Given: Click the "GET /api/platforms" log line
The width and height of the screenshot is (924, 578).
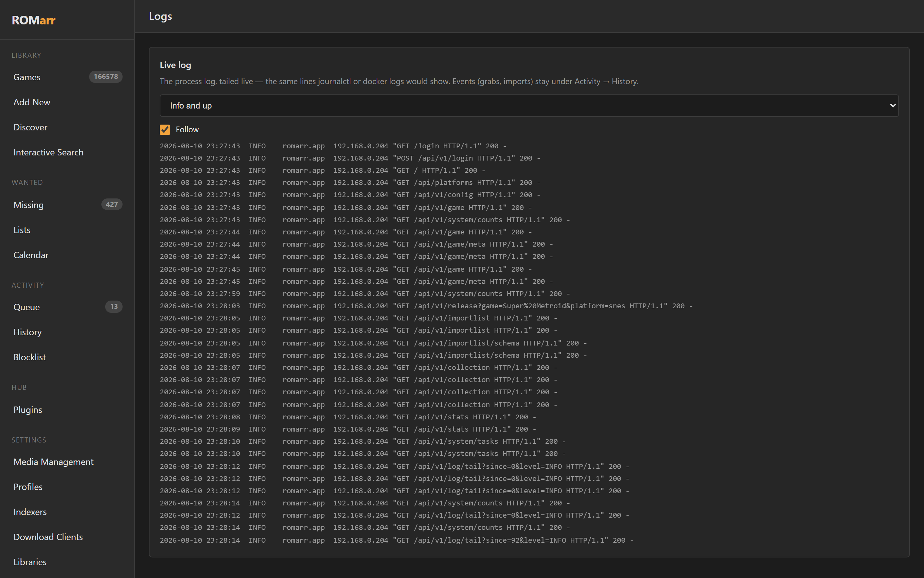Looking at the screenshot, I should pyautogui.click(x=350, y=183).
